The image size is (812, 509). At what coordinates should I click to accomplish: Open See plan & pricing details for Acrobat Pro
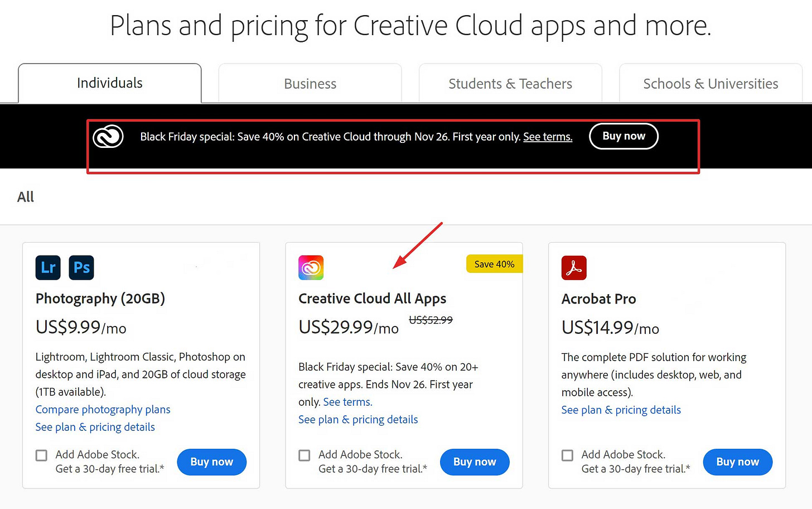pos(621,410)
